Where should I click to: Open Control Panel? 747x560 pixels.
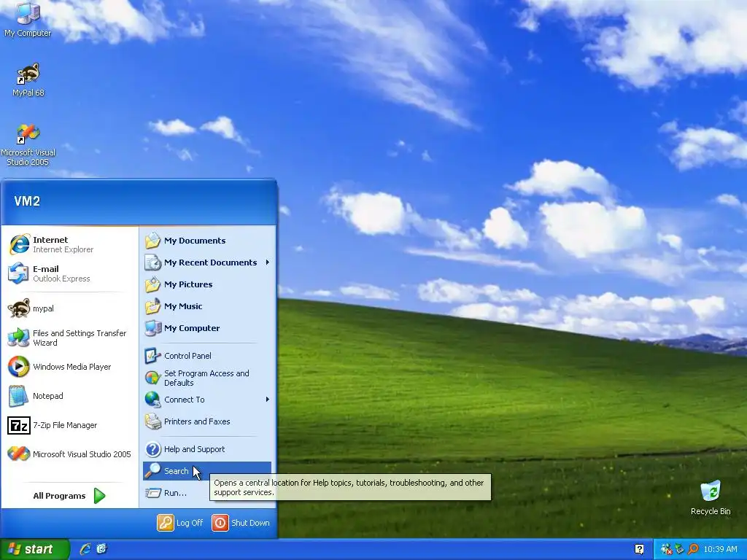207,356
